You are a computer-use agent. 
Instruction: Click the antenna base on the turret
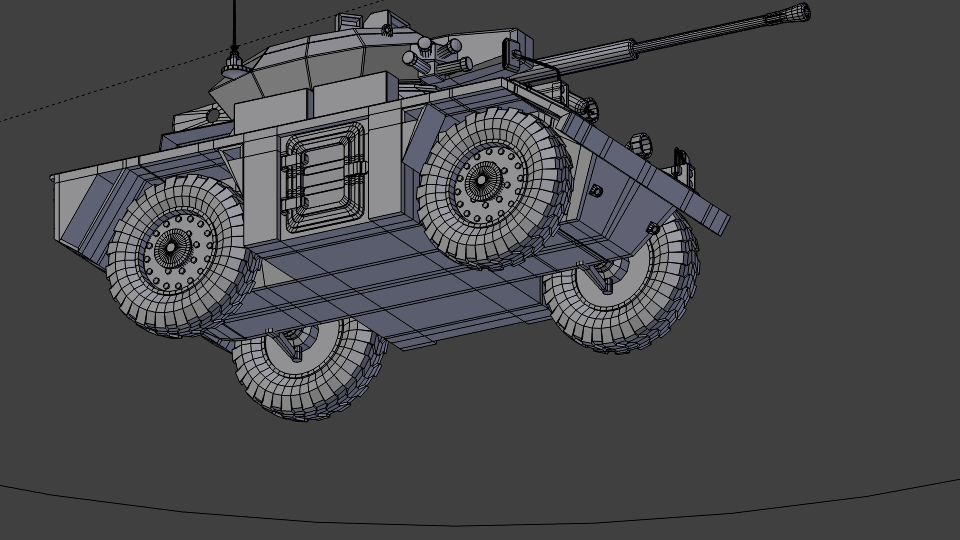click(234, 65)
